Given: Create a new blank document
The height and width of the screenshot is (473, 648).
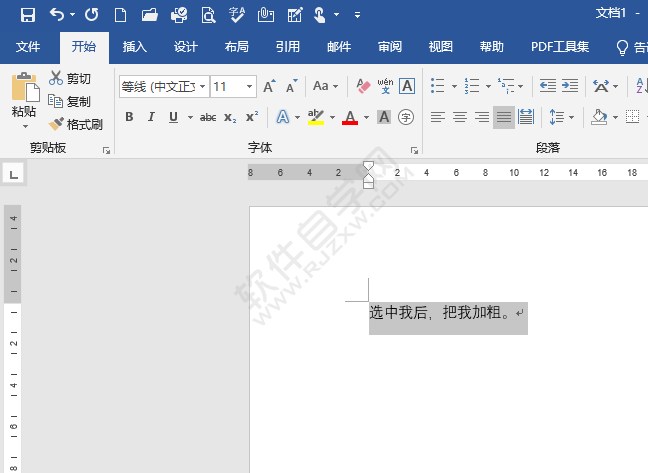Looking at the screenshot, I should pyautogui.click(x=120, y=15).
